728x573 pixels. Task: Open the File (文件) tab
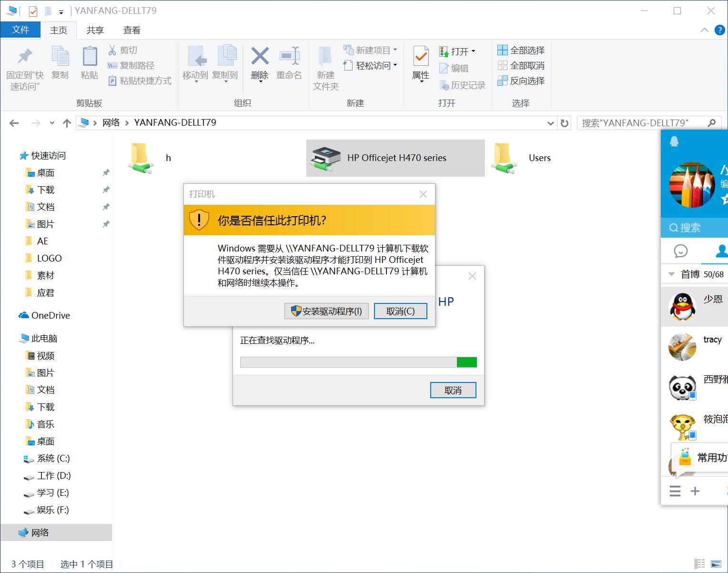click(20, 30)
